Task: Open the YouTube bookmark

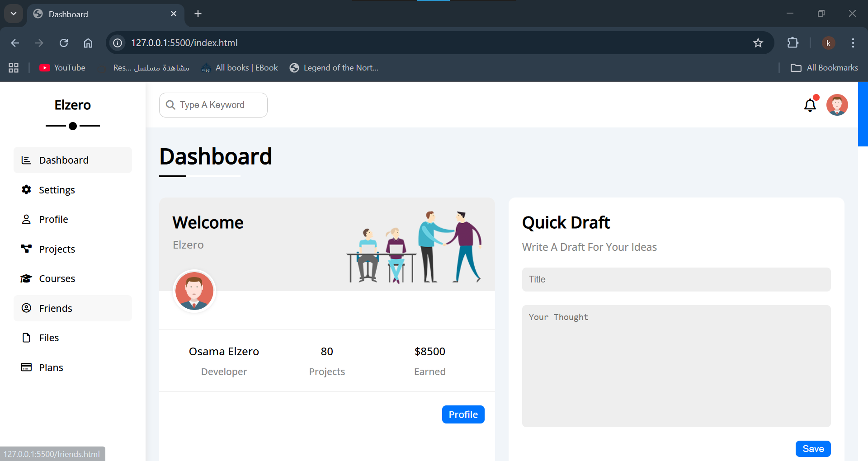Action: click(62, 68)
